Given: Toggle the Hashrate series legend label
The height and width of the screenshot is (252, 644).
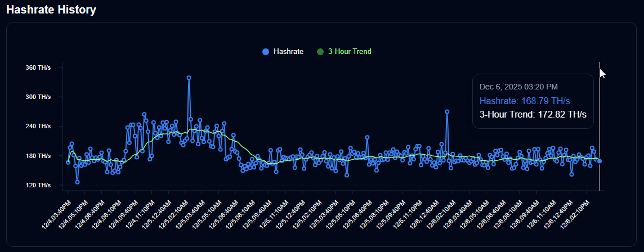Looking at the screenshot, I should (x=288, y=52).
